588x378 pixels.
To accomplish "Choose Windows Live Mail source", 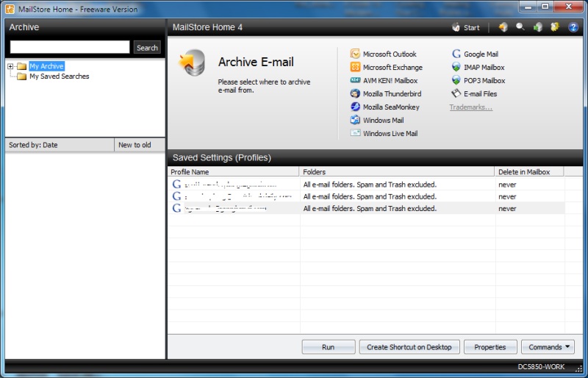I will (384, 133).
